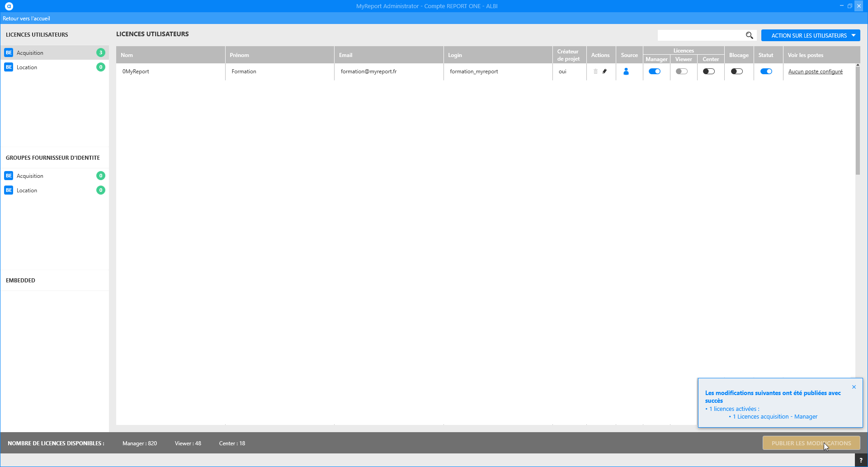Click the user search input field
Viewport: 868px width, 467px height.
click(701, 35)
